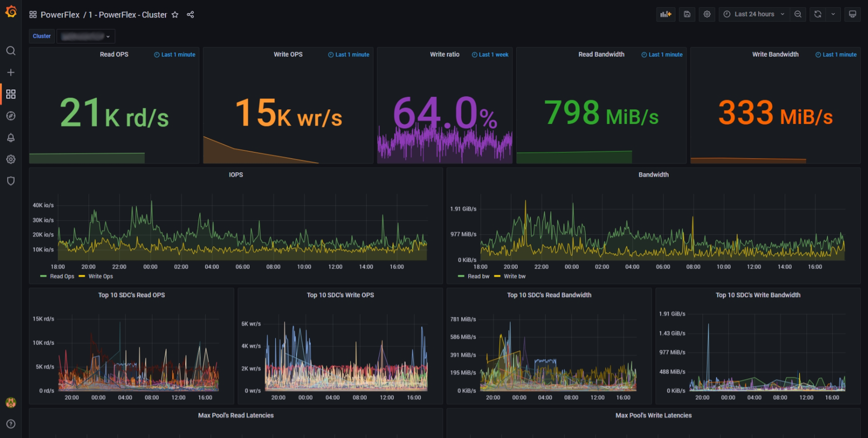
Task: Zoom out the time range
Action: point(798,14)
